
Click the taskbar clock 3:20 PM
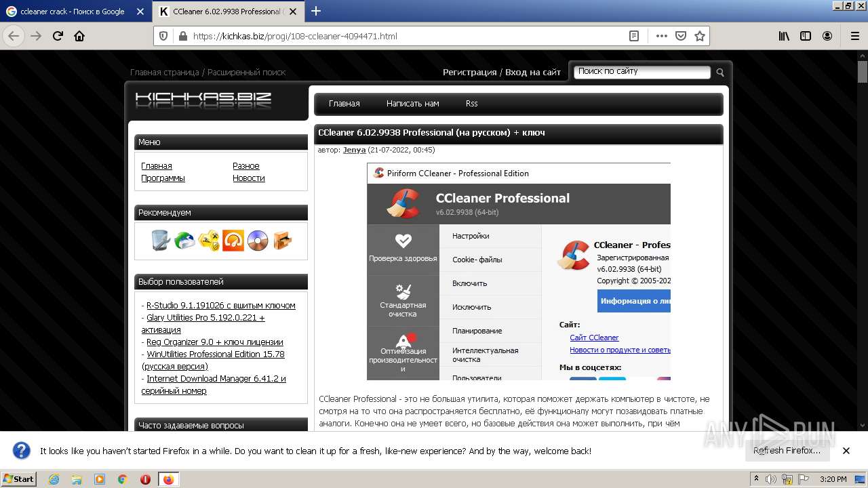coord(833,479)
